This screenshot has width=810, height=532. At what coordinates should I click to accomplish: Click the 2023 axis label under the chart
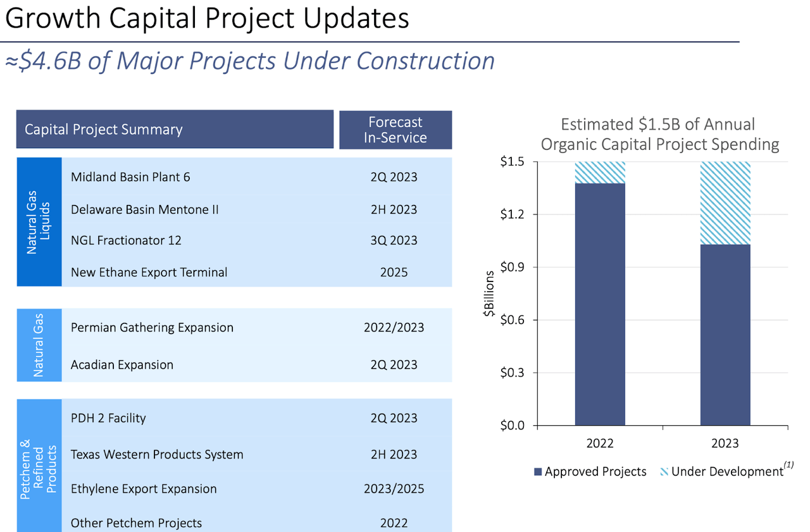725,443
